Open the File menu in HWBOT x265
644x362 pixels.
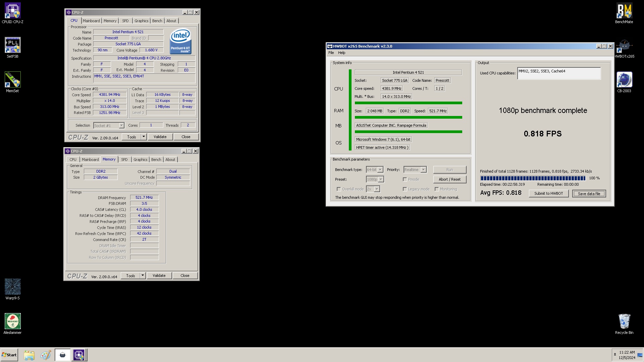[331, 53]
